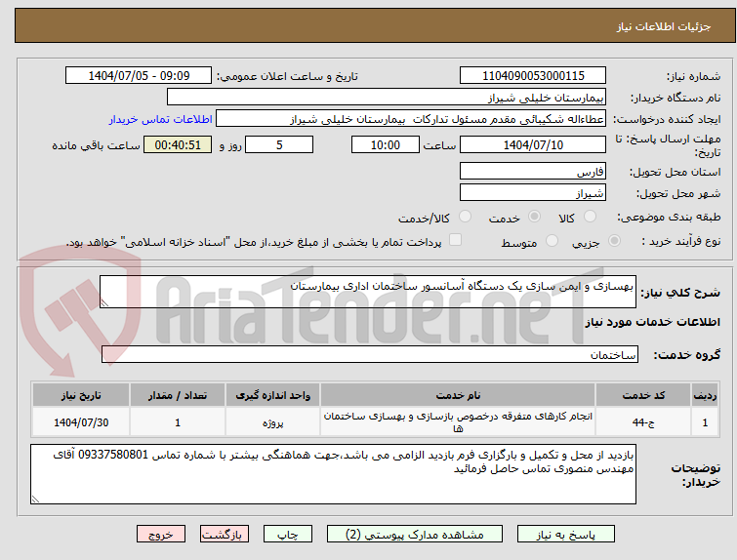Image resolution: width=737 pixels, height=560 pixels.
Task: Click service code cell ج-44
Action: [643, 422]
